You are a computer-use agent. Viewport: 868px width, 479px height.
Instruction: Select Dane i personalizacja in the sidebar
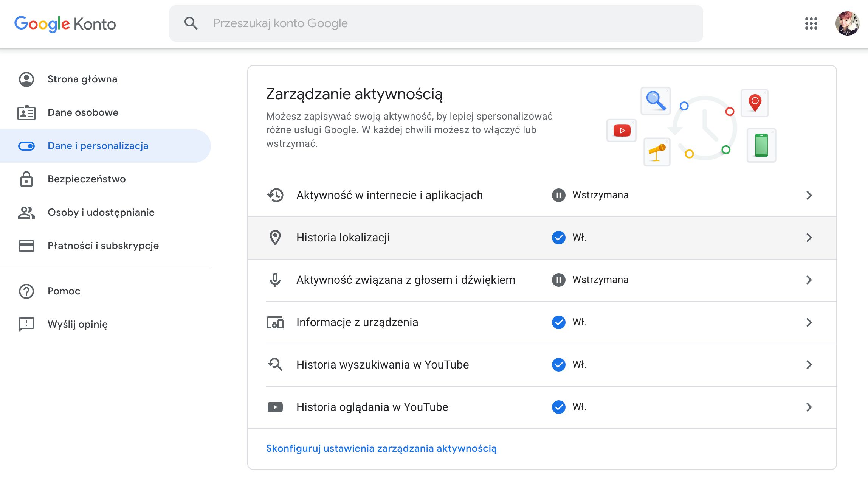coord(98,146)
